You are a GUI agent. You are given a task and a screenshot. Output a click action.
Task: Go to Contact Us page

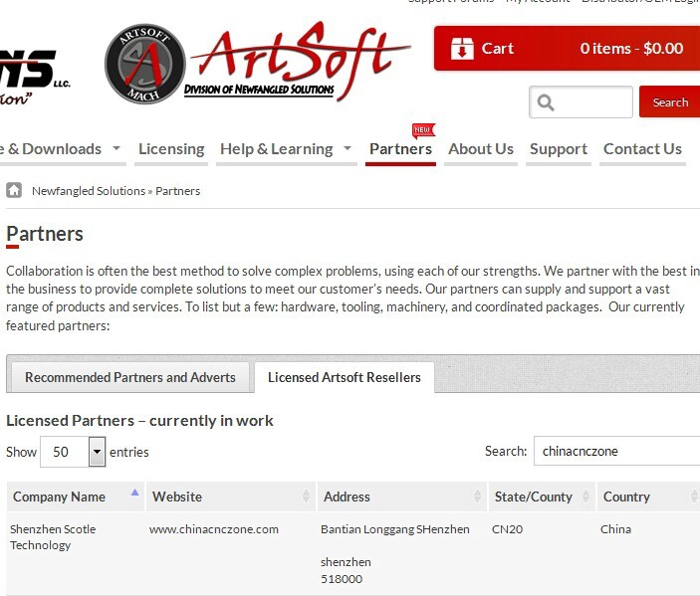[642, 149]
